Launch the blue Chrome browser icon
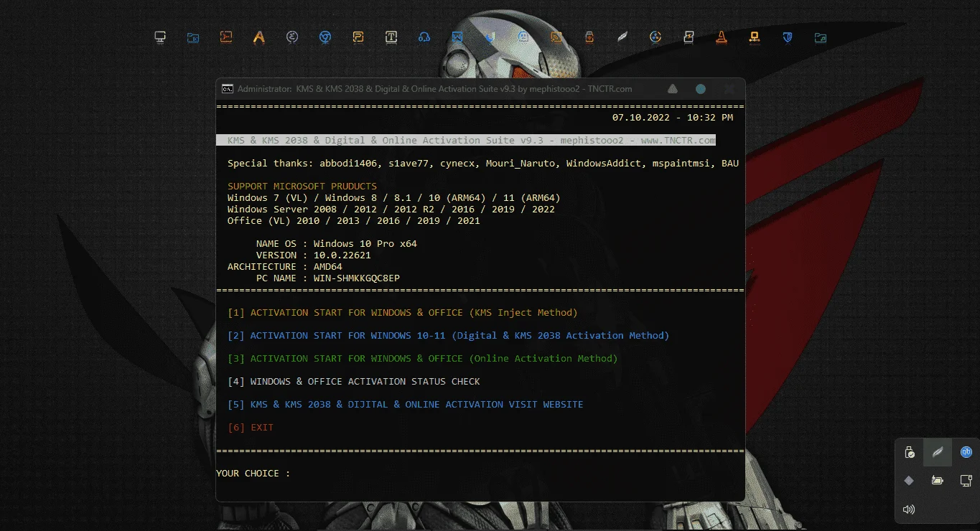This screenshot has width=980, height=531. pyautogui.click(x=325, y=37)
